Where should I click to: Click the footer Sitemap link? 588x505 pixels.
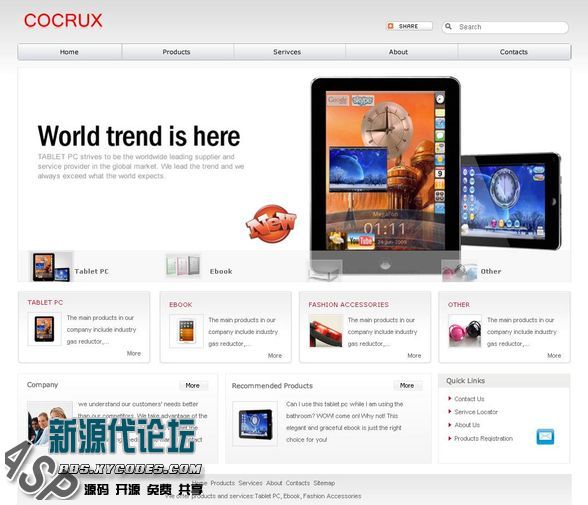(324, 483)
